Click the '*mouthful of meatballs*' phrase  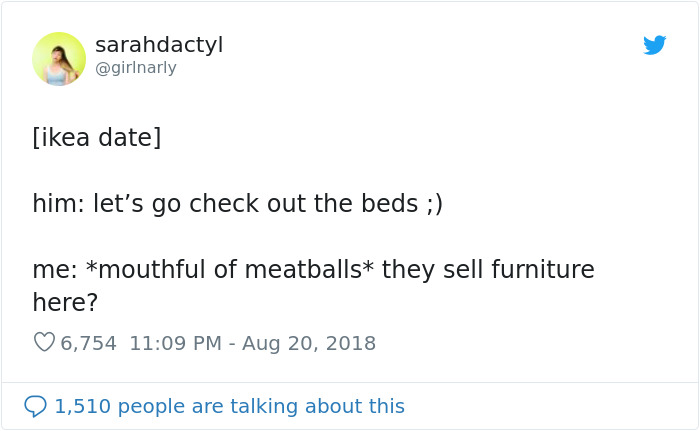[230, 270]
